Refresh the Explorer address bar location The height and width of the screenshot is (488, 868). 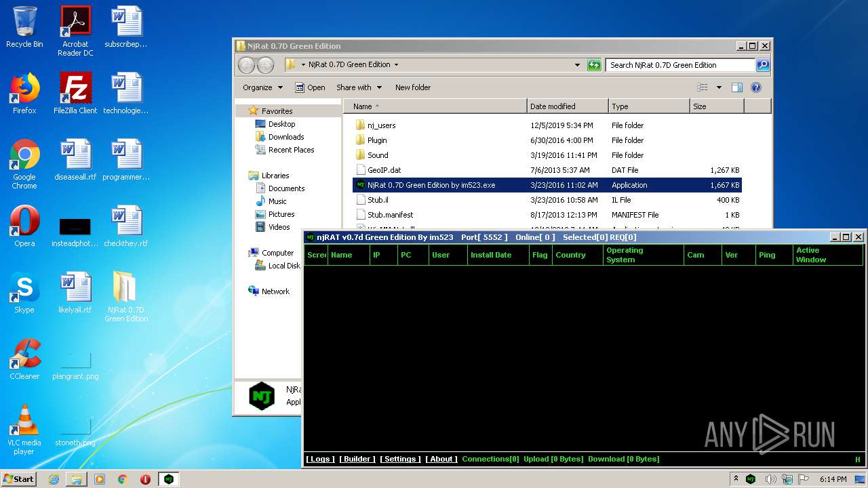pos(594,65)
